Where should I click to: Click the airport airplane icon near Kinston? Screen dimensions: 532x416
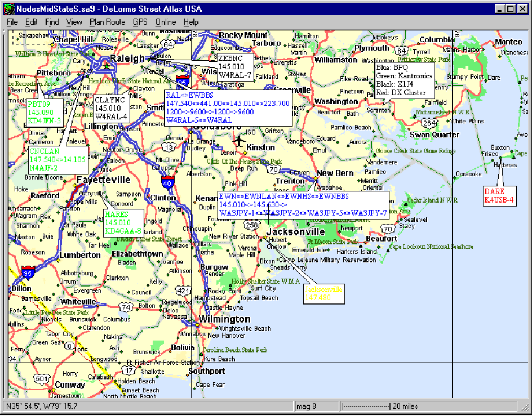[x=239, y=140]
